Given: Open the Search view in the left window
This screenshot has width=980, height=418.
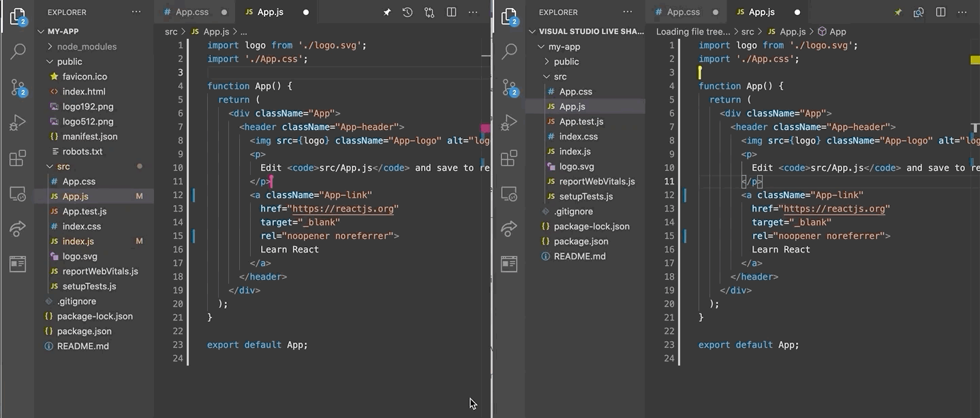Looking at the screenshot, I should [x=18, y=51].
